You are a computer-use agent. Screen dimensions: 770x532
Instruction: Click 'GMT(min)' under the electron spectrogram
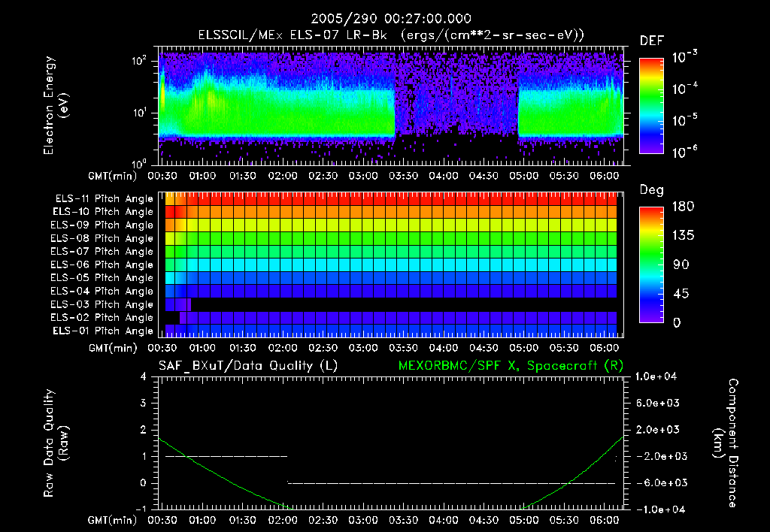(x=112, y=176)
